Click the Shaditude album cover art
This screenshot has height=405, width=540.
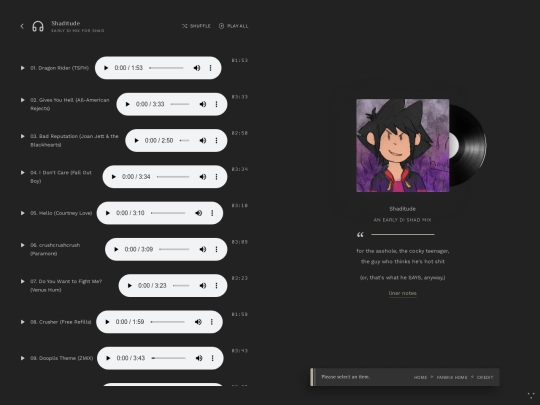tap(403, 146)
